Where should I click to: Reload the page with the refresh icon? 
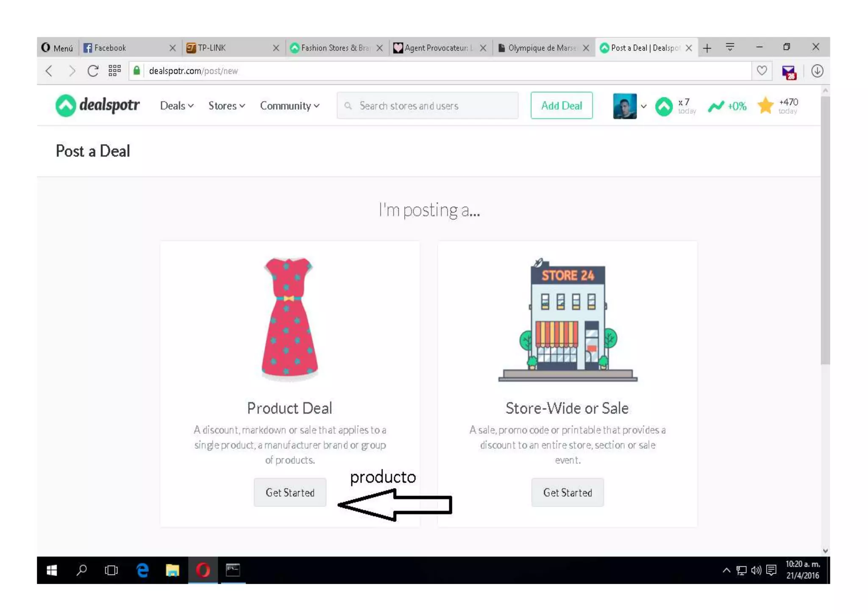pyautogui.click(x=93, y=71)
